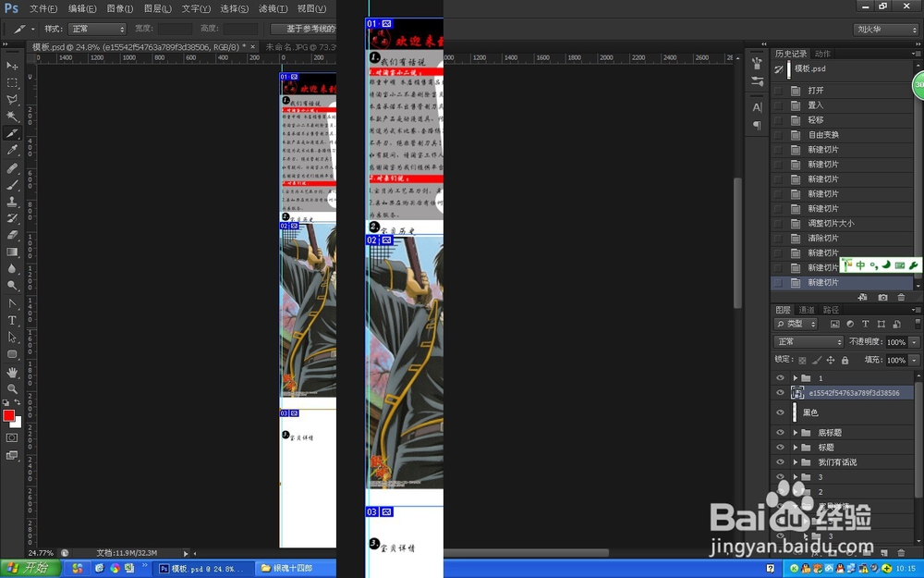The width and height of the screenshot is (924, 578).
Task: Select the Hand tool
Action: click(x=12, y=372)
